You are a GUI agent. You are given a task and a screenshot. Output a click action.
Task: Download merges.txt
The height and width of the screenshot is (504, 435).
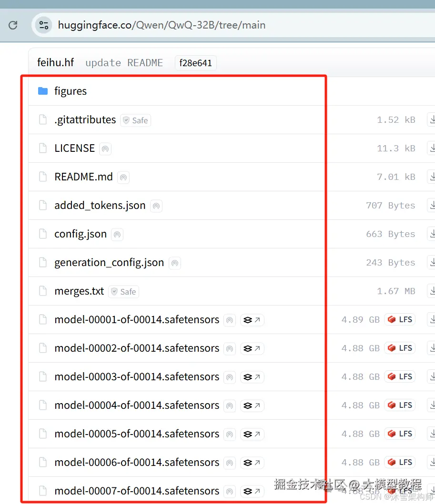[432, 291]
